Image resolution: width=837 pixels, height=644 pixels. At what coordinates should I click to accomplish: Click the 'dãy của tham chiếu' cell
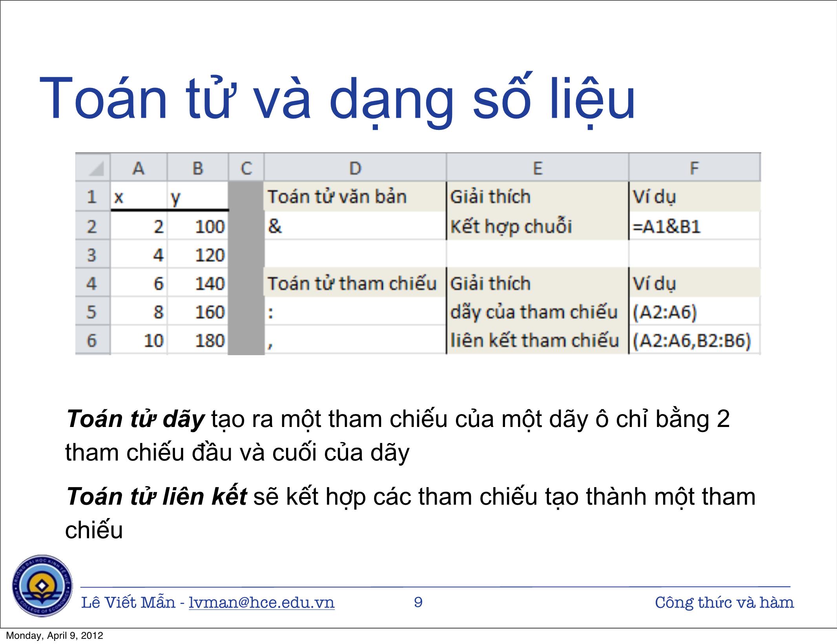point(537,311)
